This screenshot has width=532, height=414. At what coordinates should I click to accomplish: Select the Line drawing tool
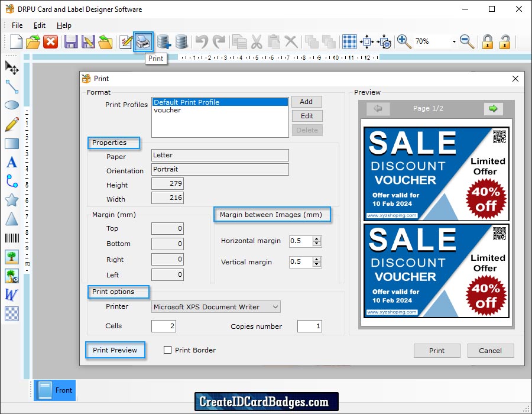tap(12, 86)
